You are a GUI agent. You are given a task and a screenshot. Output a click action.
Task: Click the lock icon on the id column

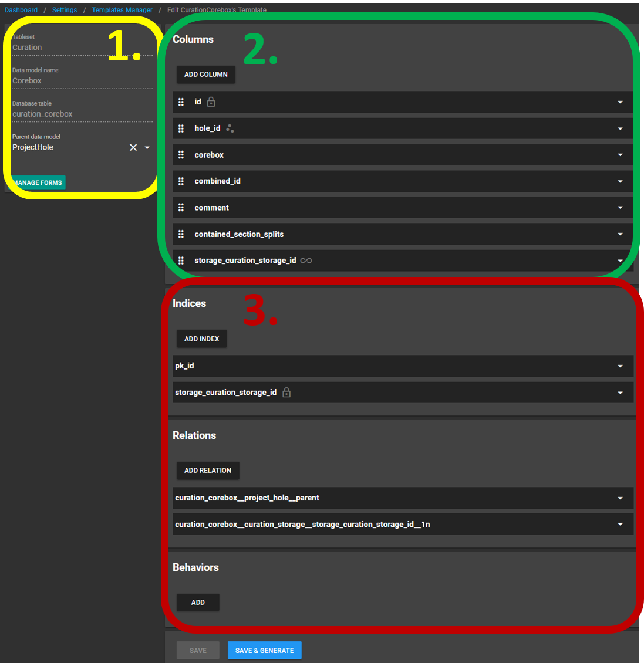tap(210, 102)
